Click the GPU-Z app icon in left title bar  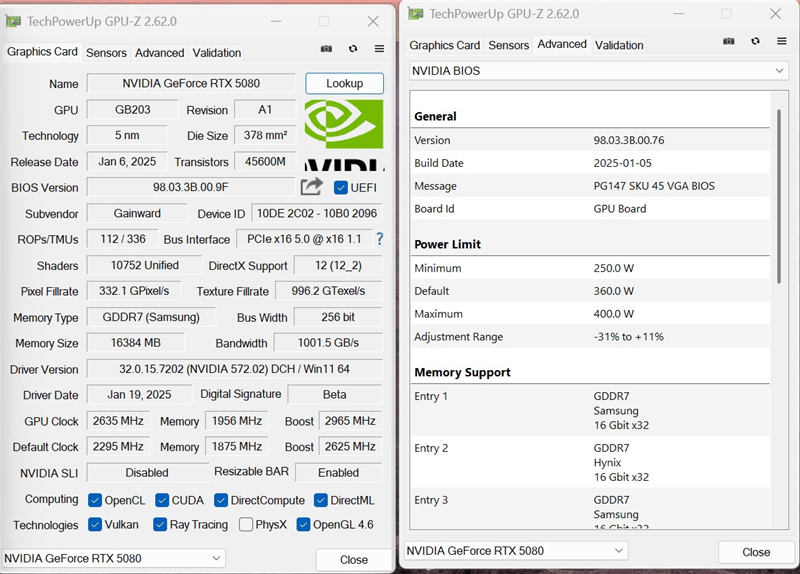click(13, 21)
